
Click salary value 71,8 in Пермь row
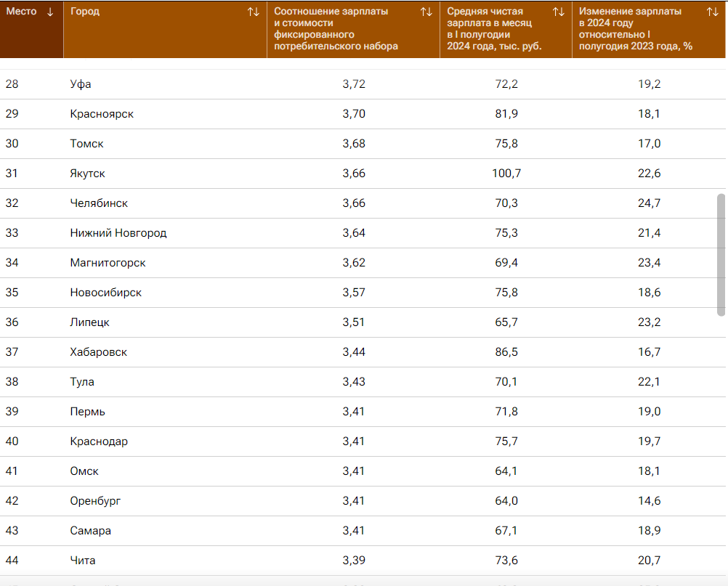click(506, 411)
